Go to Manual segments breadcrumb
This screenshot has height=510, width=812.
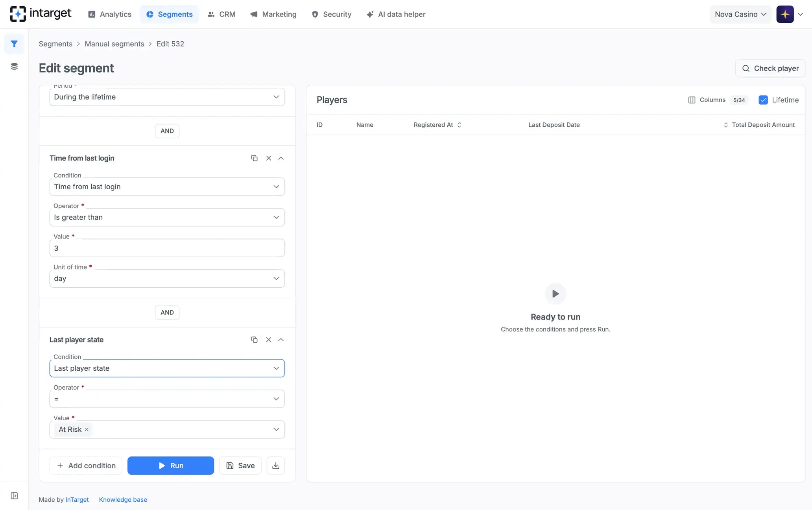coord(114,44)
